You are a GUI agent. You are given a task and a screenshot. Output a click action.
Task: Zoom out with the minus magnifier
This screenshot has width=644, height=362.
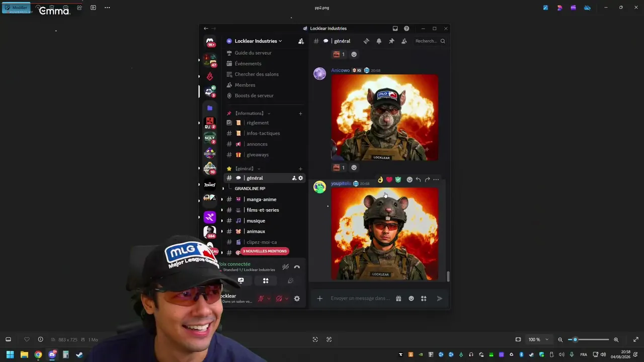click(560, 339)
